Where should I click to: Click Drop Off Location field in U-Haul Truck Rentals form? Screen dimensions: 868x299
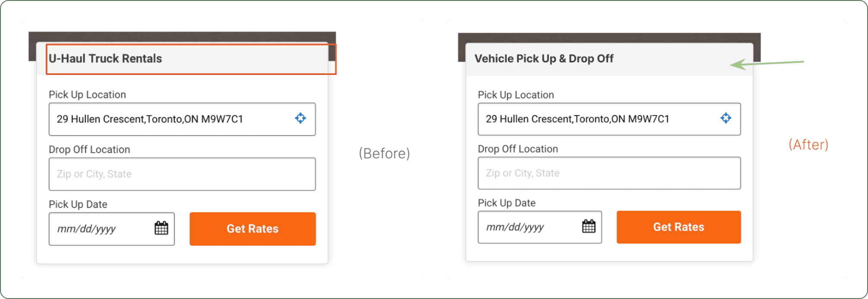(x=182, y=174)
